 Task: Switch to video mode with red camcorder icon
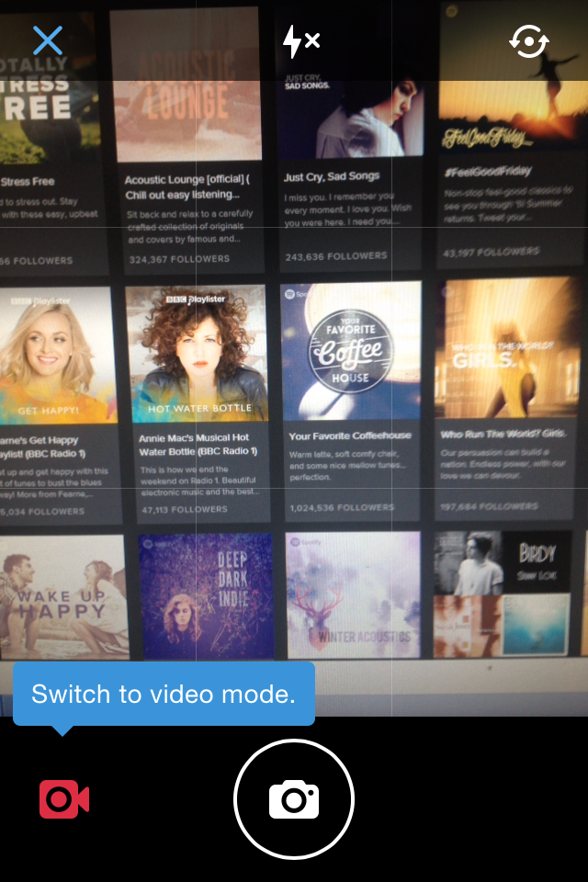coord(64,798)
